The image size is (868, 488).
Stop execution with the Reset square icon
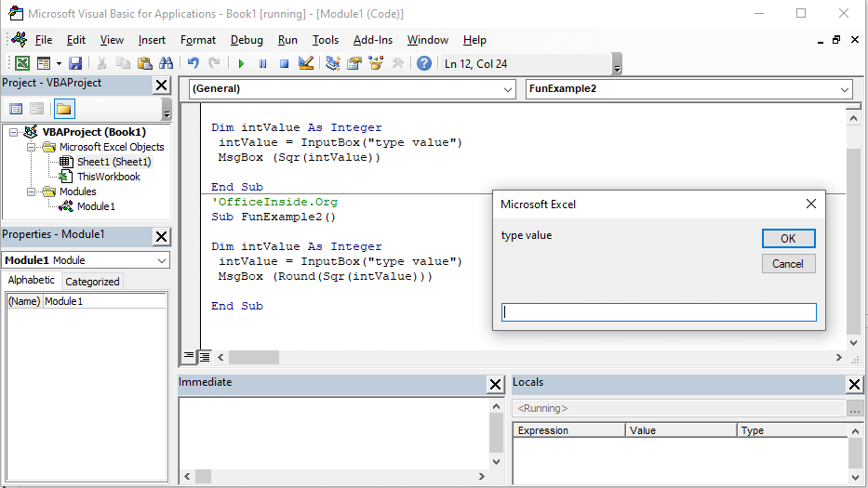click(x=284, y=63)
